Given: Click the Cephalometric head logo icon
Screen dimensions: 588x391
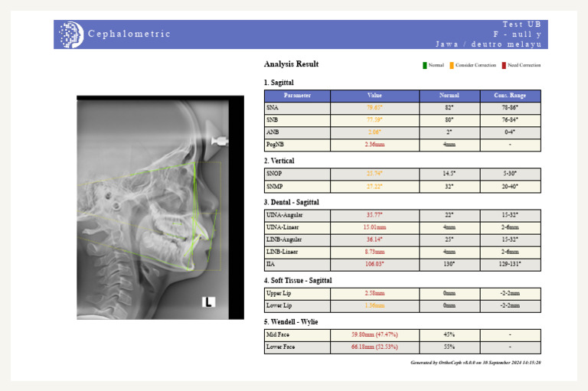Looking at the screenshot, I should 71,34.
